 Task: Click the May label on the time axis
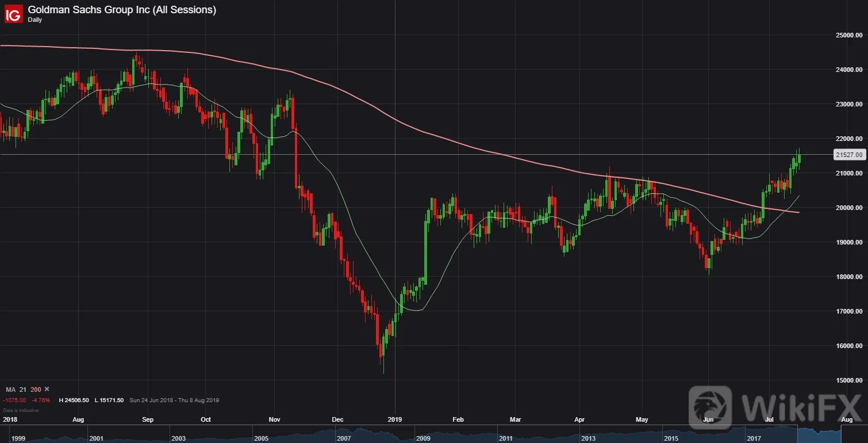pyautogui.click(x=642, y=419)
